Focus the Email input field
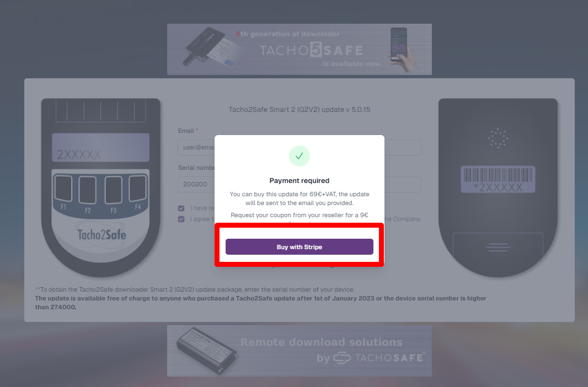The image size is (588, 387). (300, 148)
